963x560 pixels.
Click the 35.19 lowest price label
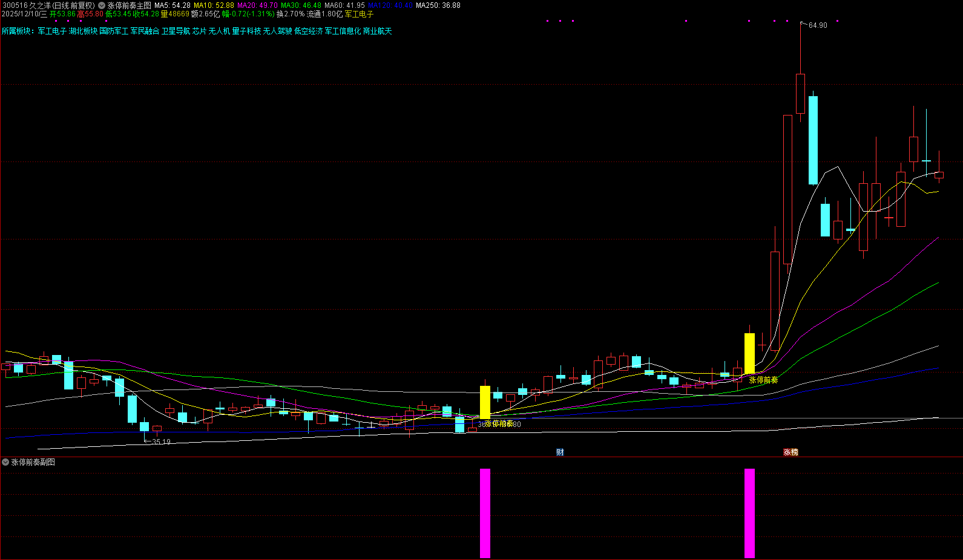coord(161,442)
